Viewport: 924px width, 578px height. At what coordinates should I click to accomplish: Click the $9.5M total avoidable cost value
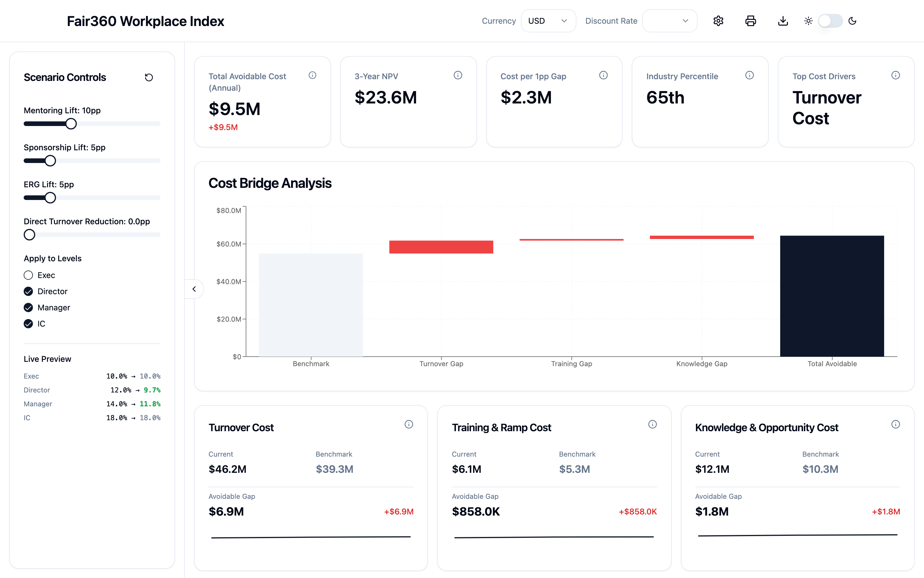pyautogui.click(x=234, y=109)
